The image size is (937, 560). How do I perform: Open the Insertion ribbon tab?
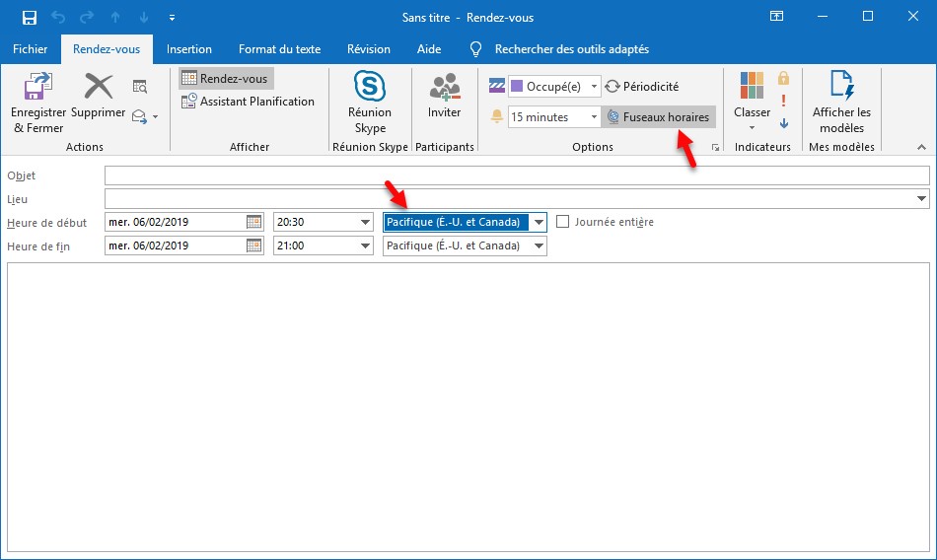[188, 49]
